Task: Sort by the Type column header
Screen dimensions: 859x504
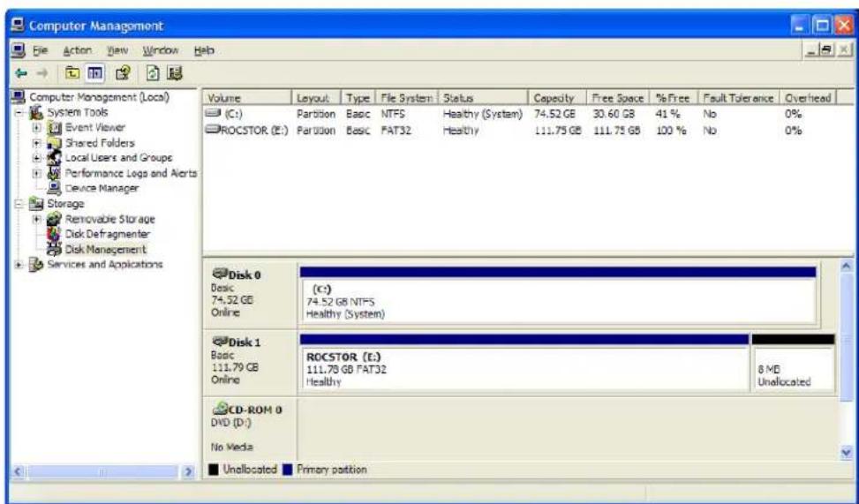Action: tap(358, 98)
